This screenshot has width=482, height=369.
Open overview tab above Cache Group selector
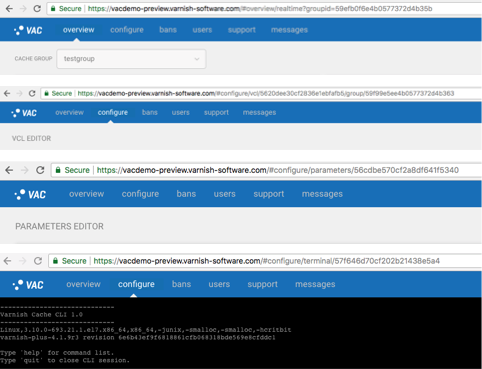(x=79, y=30)
